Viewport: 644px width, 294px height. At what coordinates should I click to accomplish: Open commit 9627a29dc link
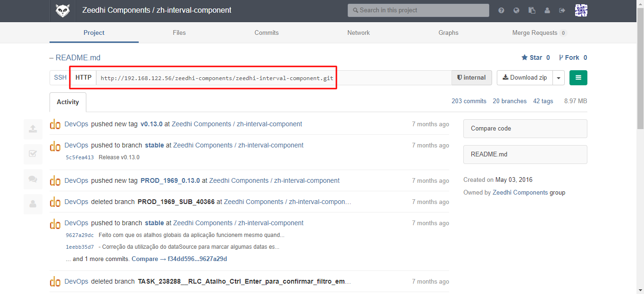pos(80,235)
